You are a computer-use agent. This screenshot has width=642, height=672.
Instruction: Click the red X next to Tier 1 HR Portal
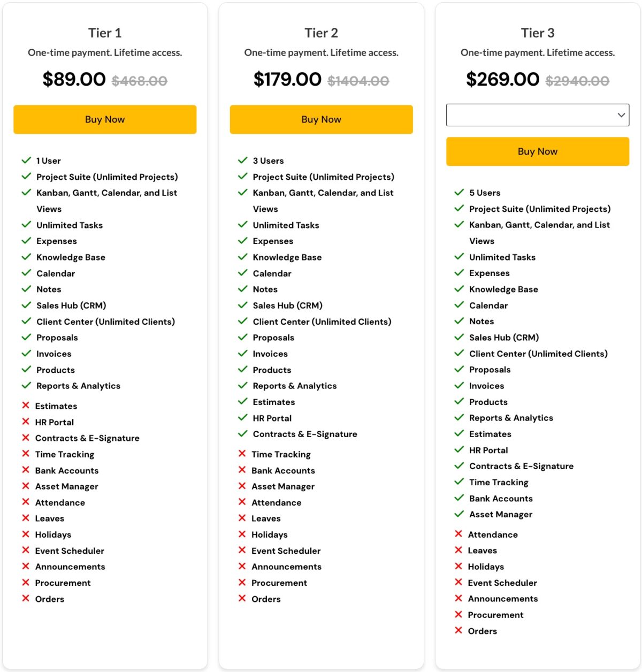(x=26, y=422)
